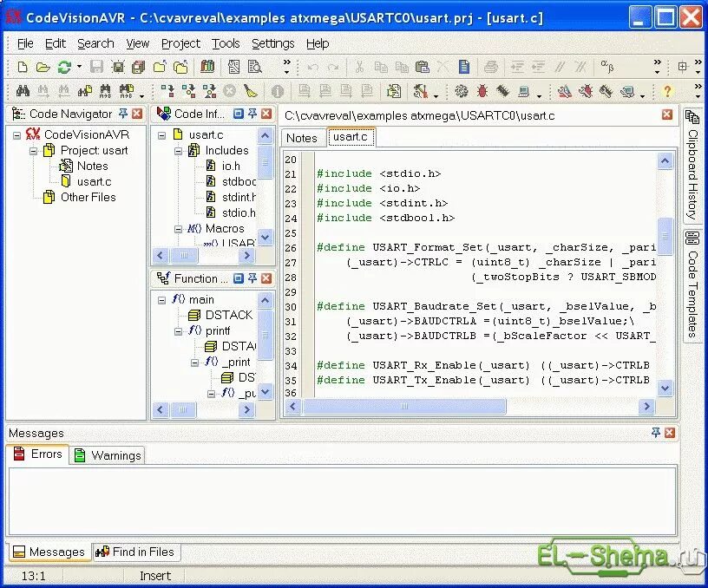The image size is (708, 588).
Task: Collapse the Macros node
Action: pyautogui.click(x=178, y=229)
